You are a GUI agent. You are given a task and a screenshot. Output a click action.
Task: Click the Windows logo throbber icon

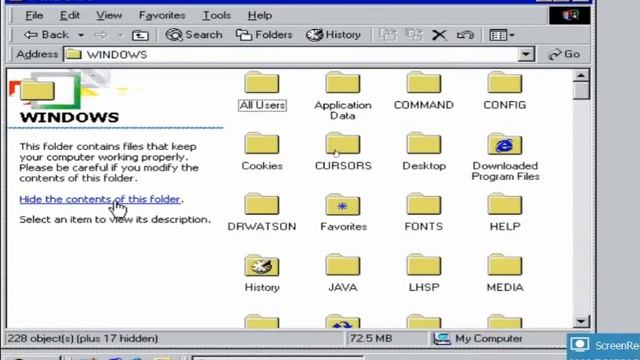[569, 16]
